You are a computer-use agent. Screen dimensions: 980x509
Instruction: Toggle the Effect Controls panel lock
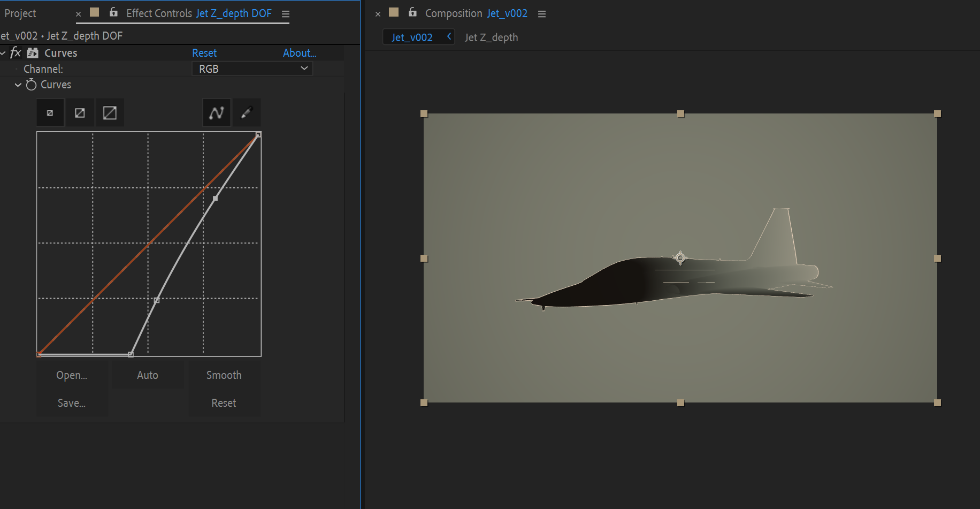click(x=113, y=12)
